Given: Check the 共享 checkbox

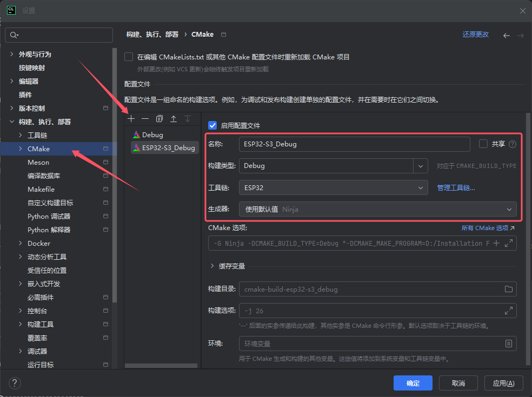Looking at the screenshot, I should [x=483, y=144].
